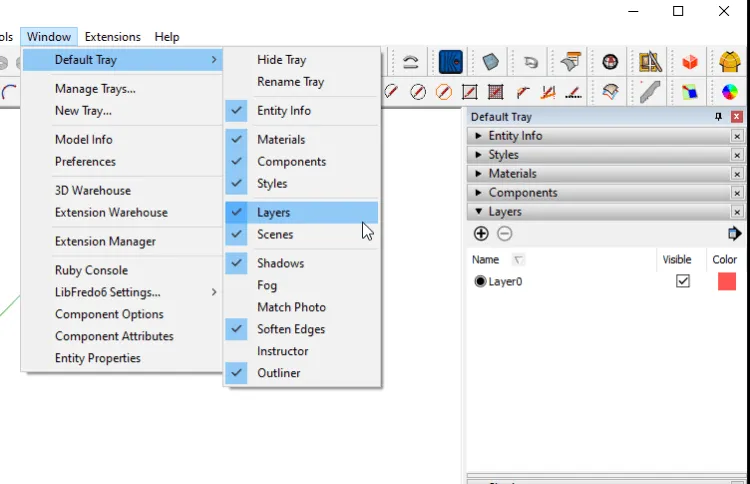Open the rainbow color wheel tool
The width and height of the screenshot is (750, 484).
point(729,92)
